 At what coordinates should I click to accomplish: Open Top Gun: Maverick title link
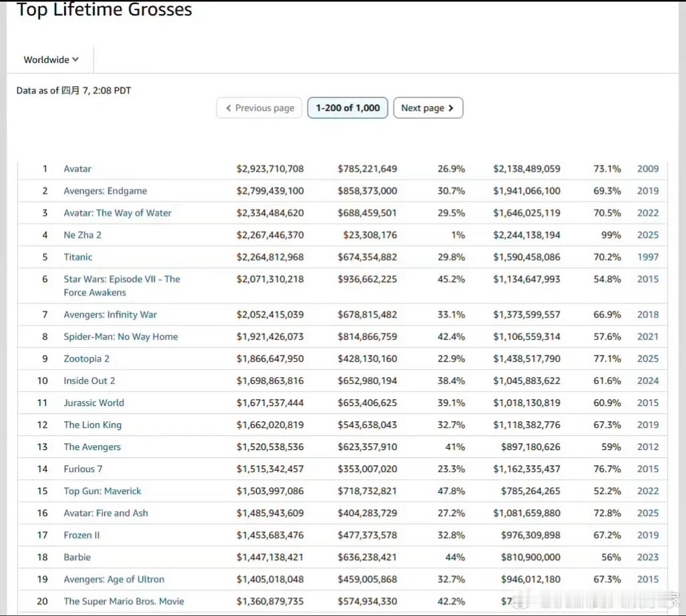(x=103, y=491)
